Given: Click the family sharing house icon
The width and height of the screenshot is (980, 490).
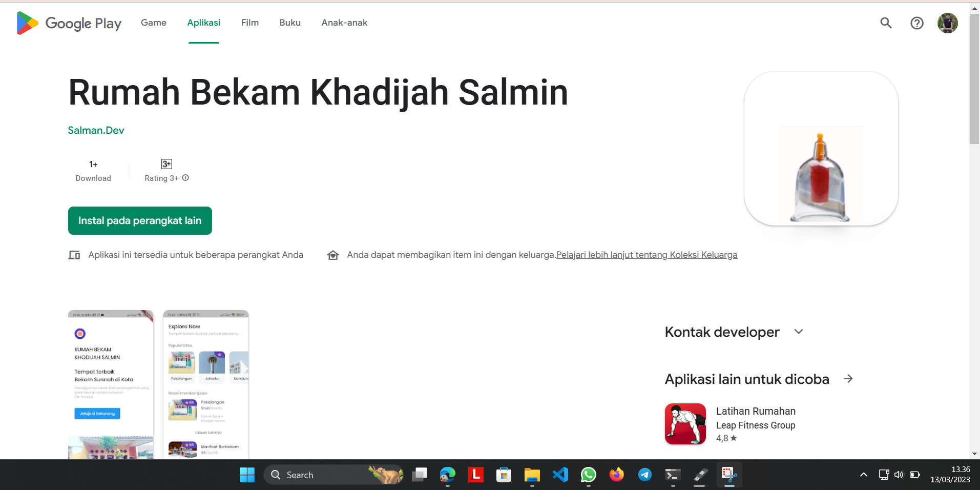Looking at the screenshot, I should tap(333, 255).
